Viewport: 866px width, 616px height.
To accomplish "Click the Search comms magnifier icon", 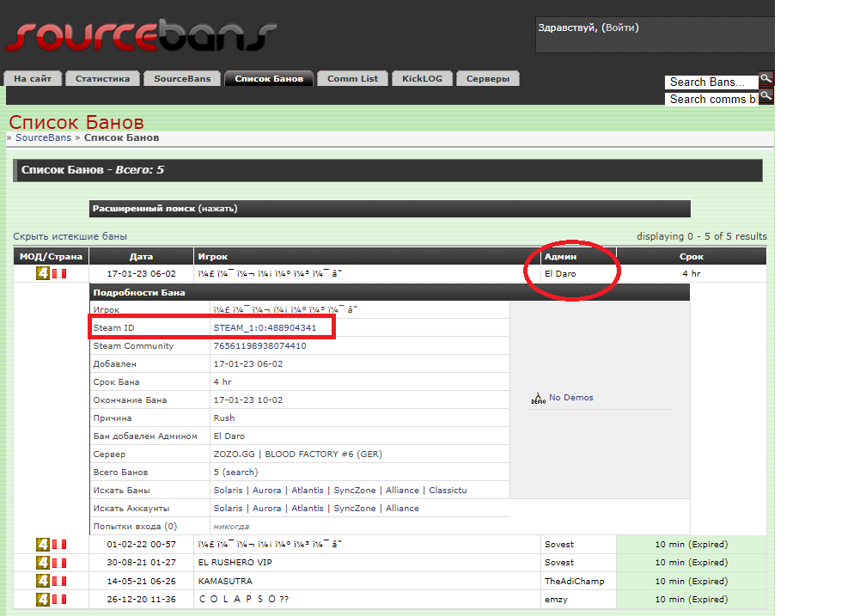I will [x=765, y=96].
